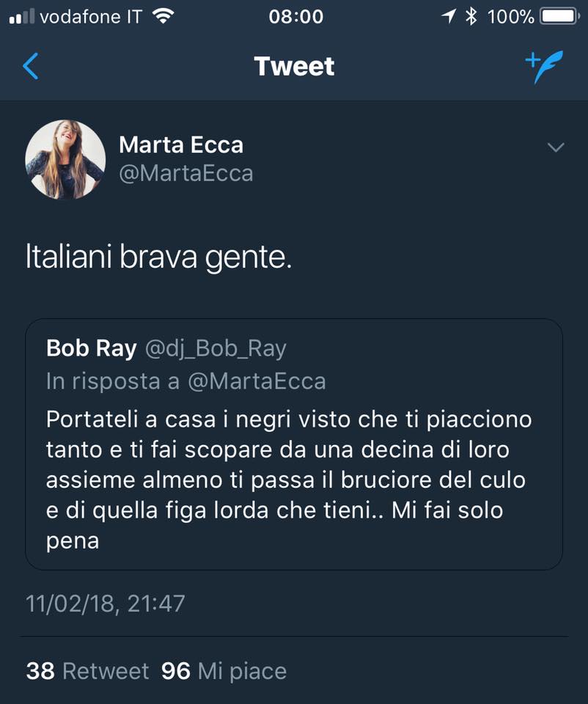This screenshot has height=704, width=588.
Task: View the 38 Retweet list
Action: (x=87, y=670)
